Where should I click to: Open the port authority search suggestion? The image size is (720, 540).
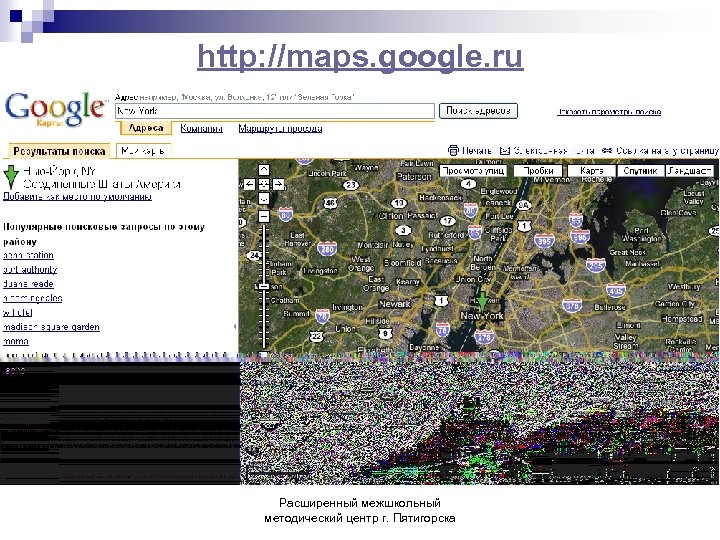pos(30,269)
